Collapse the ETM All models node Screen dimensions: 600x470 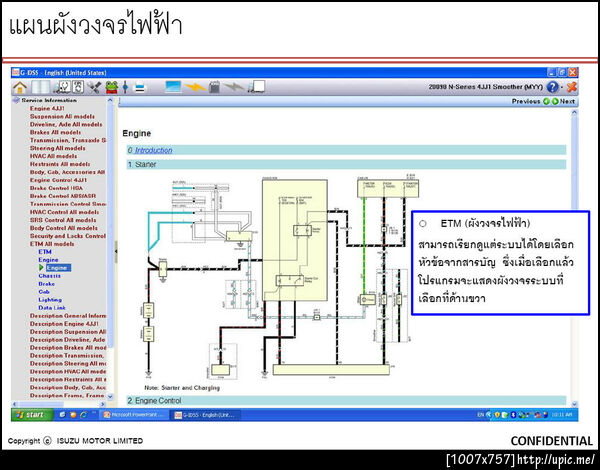(x=52, y=244)
